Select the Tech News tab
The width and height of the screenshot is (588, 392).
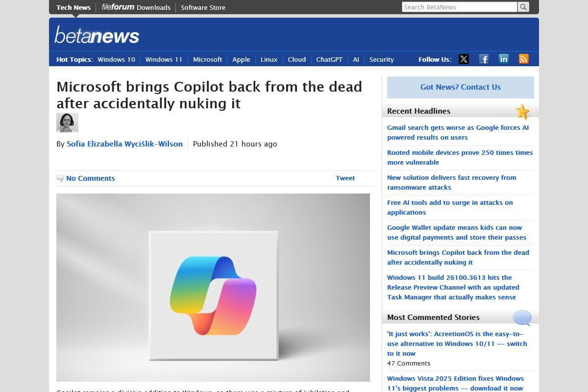coord(73,7)
